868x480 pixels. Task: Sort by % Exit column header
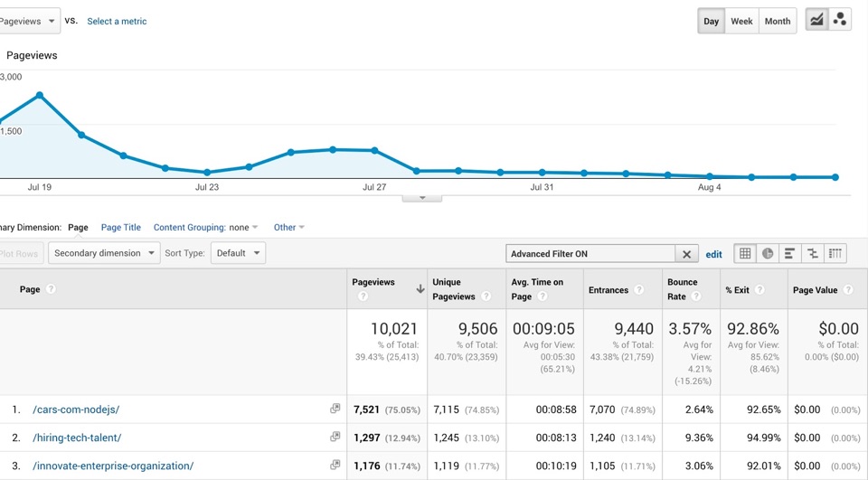pyautogui.click(x=738, y=290)
